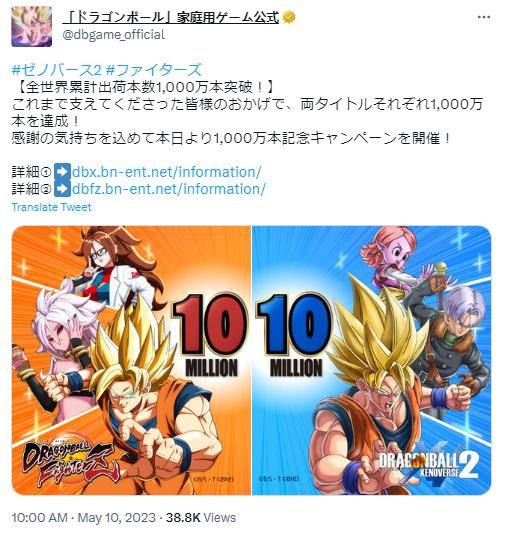The height and width of the screenshot is (534, 505).
Task: Visit dbx.bn-ent.net/information/ link
Action: point(167,172)
